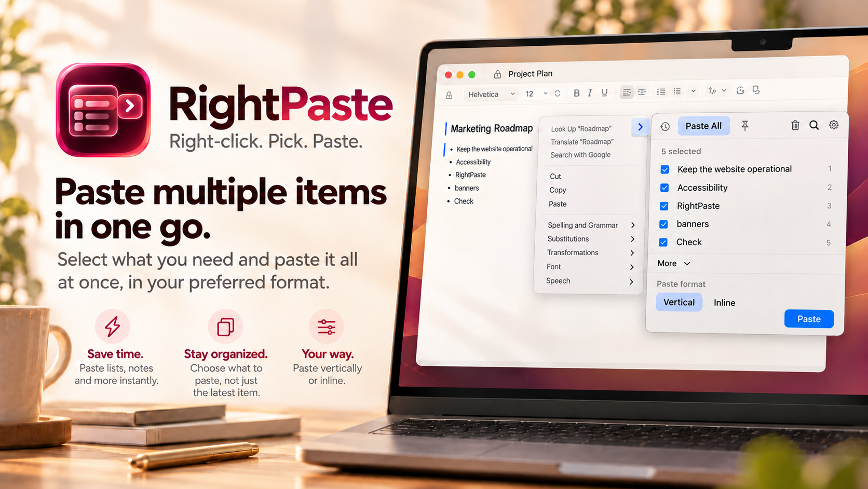Open the Helvetica font dropdown
The image size is (868, 489).
click(492, 94)
